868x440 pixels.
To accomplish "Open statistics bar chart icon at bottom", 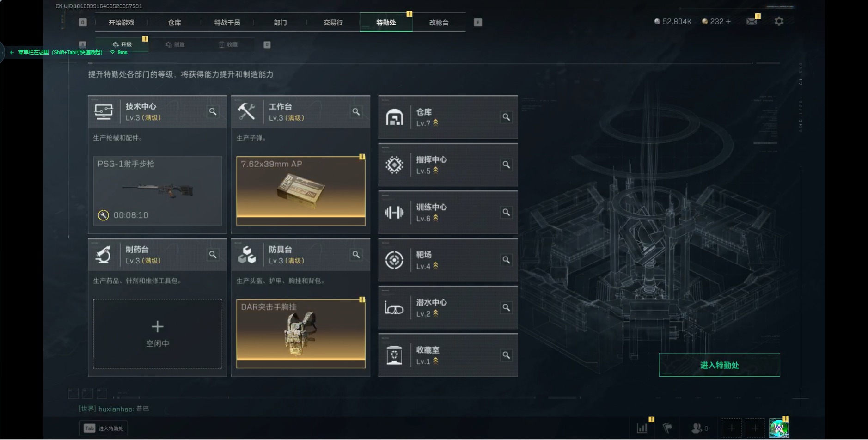I will pyautogui.click(x=642, y=428).
